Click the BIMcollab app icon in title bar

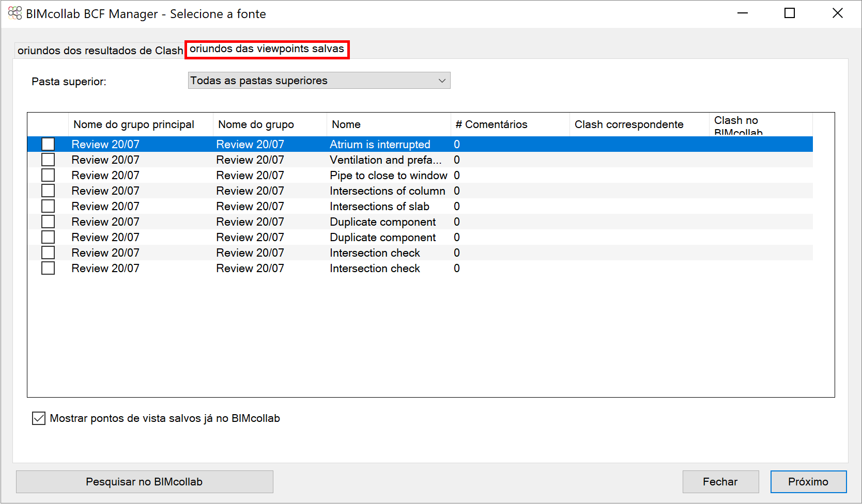[x=15, y=13]
